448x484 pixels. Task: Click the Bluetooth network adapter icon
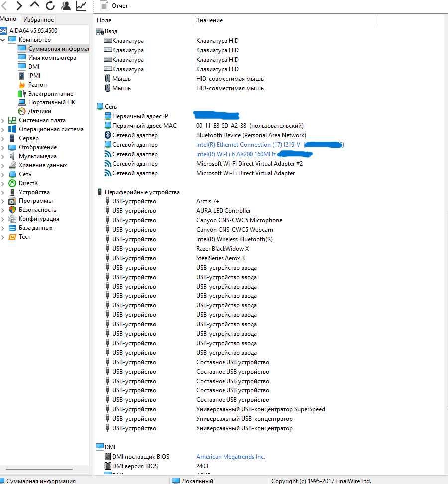tap(108, 135)
